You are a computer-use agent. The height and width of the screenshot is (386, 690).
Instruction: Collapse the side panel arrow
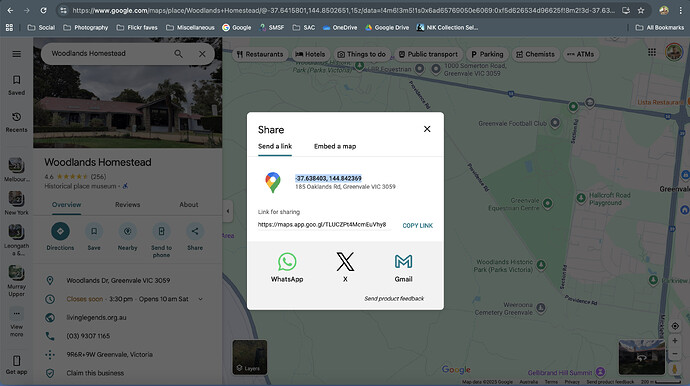pyautogui.click(x=228, y=211)
